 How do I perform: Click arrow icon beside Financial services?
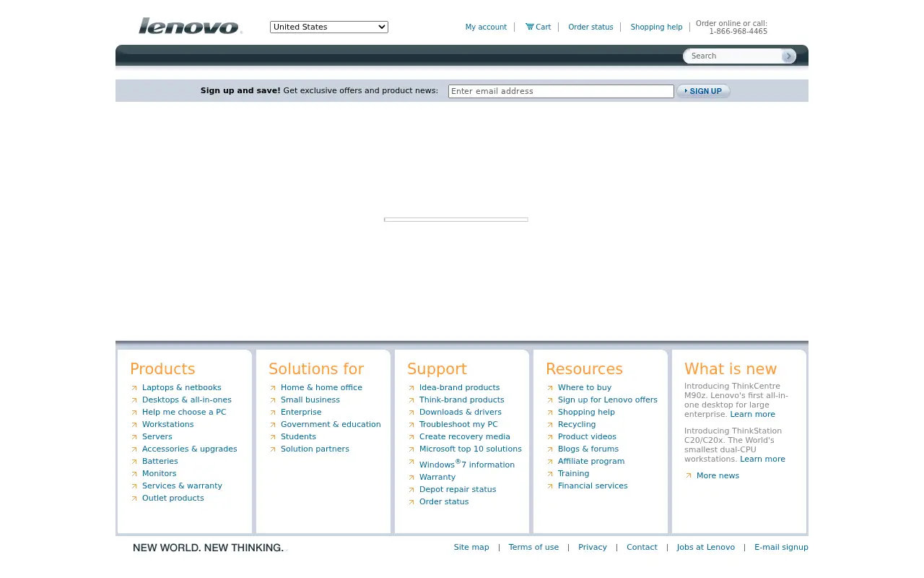[550, 486]
